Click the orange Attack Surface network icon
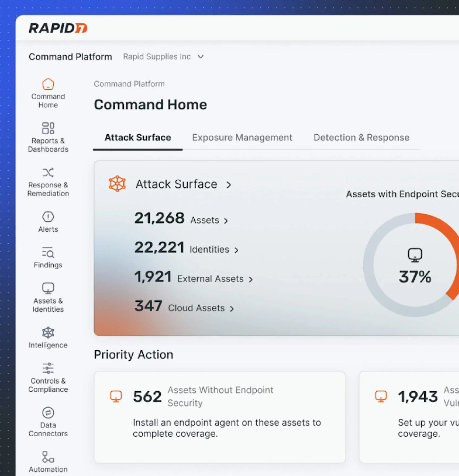Viewport: 459px width, 476px height. [117, 184]
